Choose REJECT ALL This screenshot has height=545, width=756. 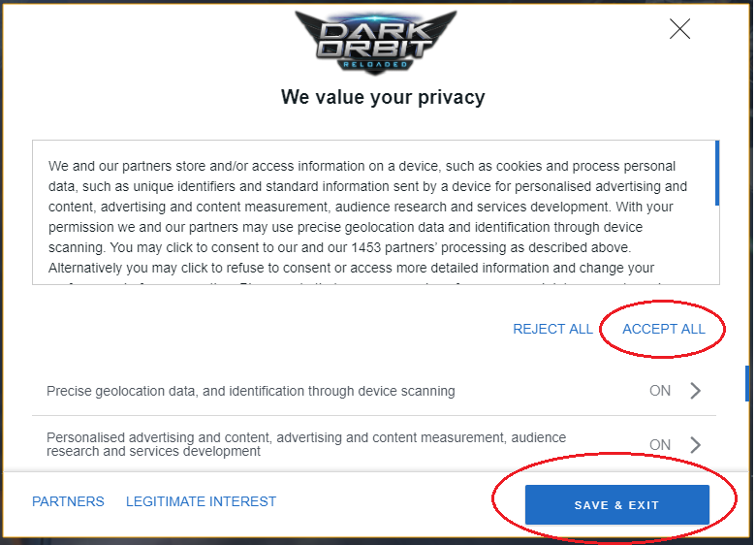pyautogui.click(x=552, y=329)
